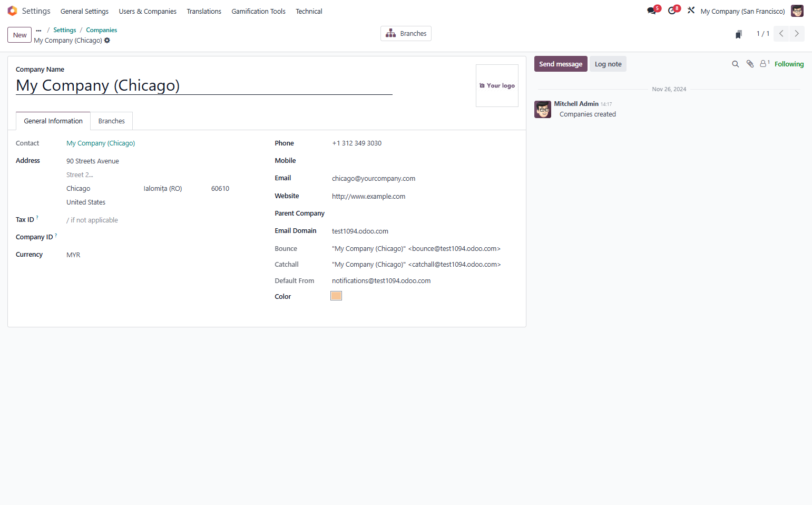Image resolution: width=812 pixels, height=505 pixels.
Task: Click the bookmark save indicator icon
Action: (739, 34)
